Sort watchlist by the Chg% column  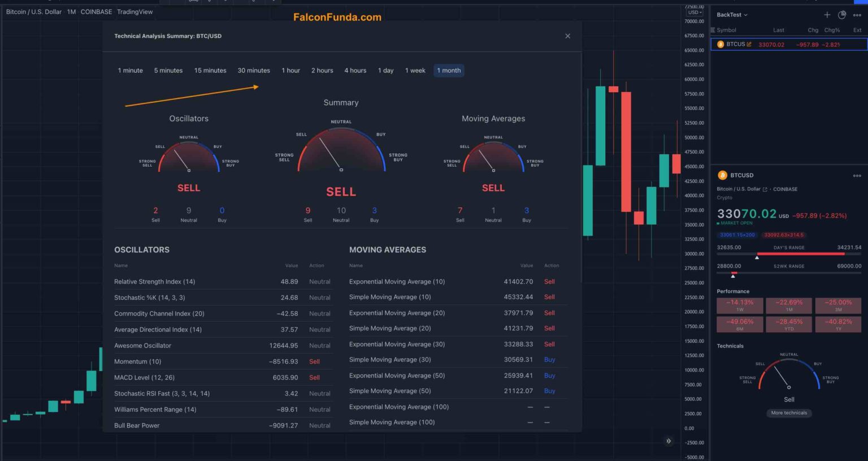point(832,30)
